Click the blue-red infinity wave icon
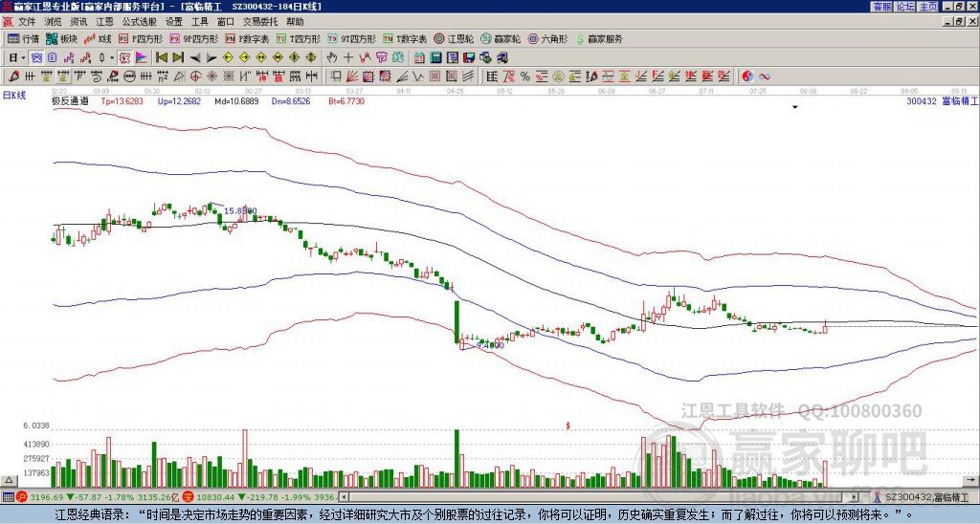Viewport: 980px width, 524px height. (764, 76)
